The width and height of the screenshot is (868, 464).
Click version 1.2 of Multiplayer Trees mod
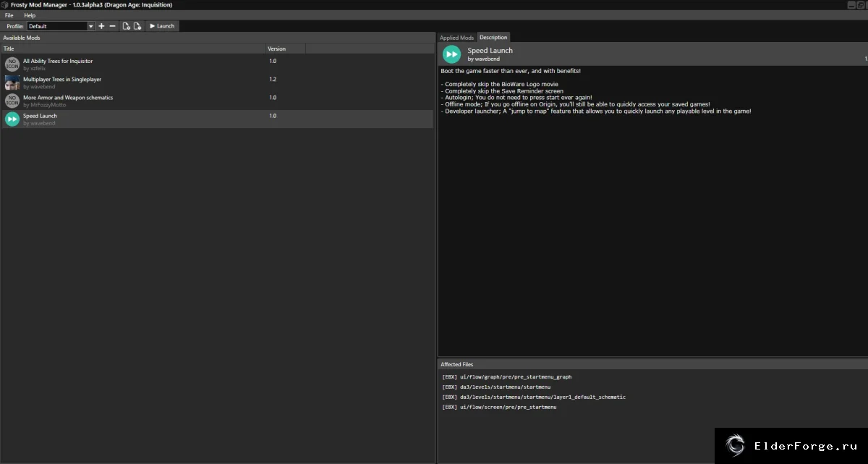coord(273,80)
